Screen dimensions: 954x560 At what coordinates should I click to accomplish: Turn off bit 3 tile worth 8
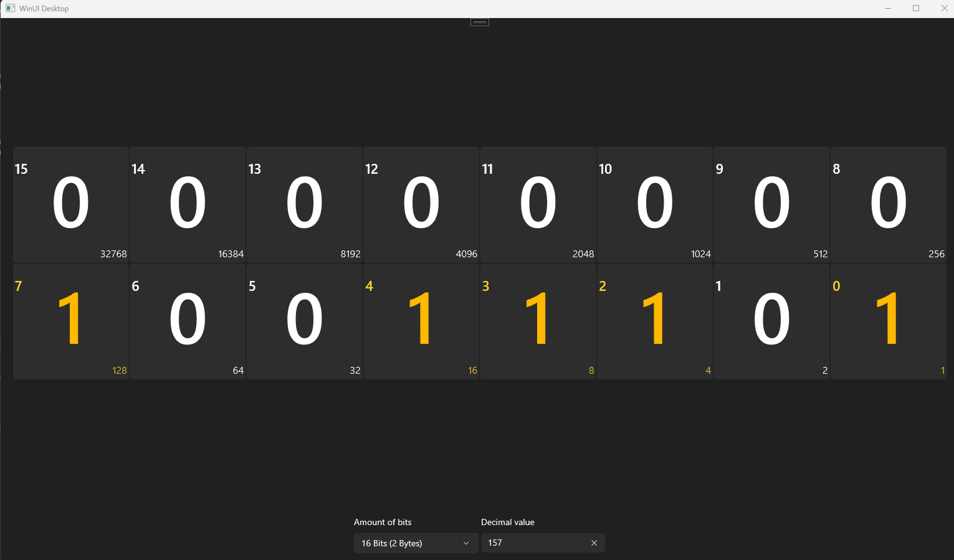(538, 321)
